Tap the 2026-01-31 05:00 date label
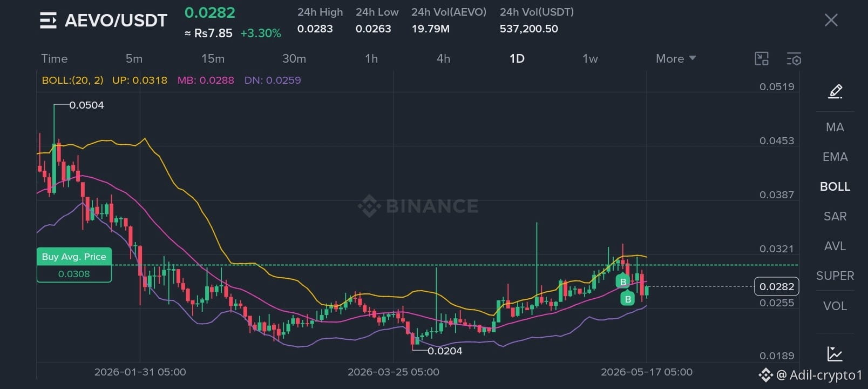The width and height of the screenshot is (868, 389). coord(140,372)
